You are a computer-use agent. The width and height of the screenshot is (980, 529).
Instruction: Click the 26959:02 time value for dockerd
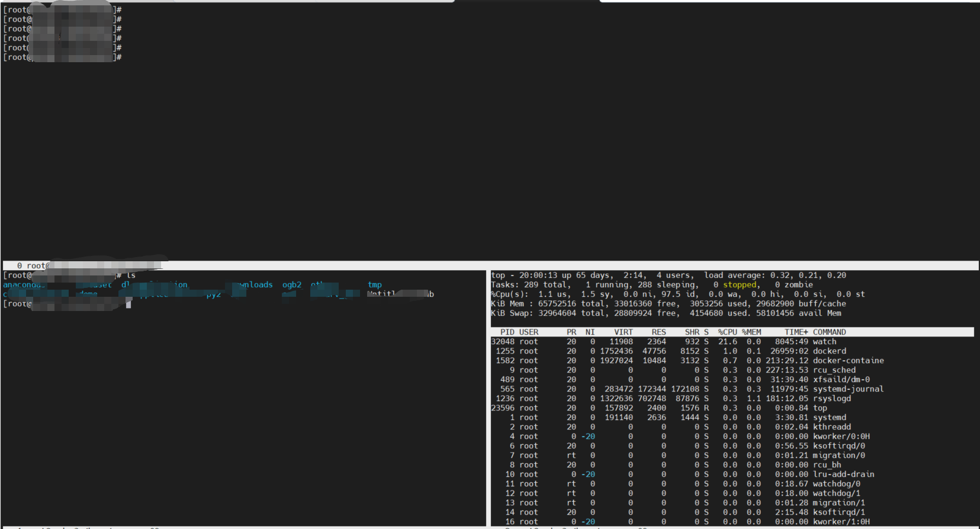pos(789,351)
